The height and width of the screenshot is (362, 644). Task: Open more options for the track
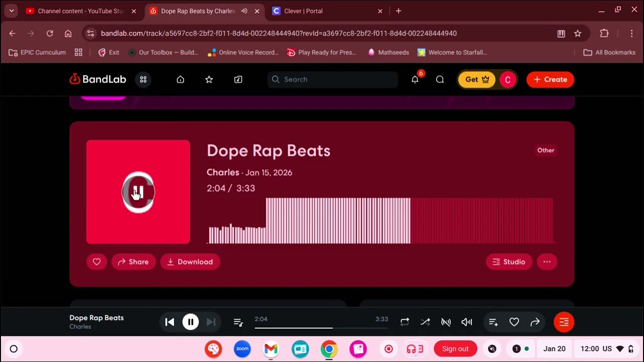[x=547, y=262]
